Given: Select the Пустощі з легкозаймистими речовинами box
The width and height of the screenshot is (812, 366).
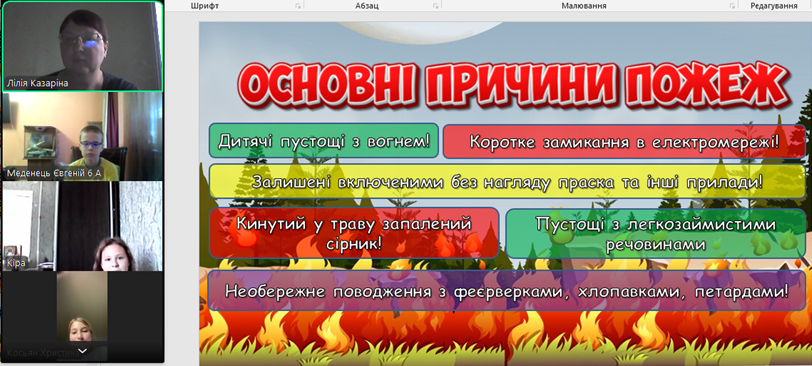Looking at the screenshot, I should point(655,233).
